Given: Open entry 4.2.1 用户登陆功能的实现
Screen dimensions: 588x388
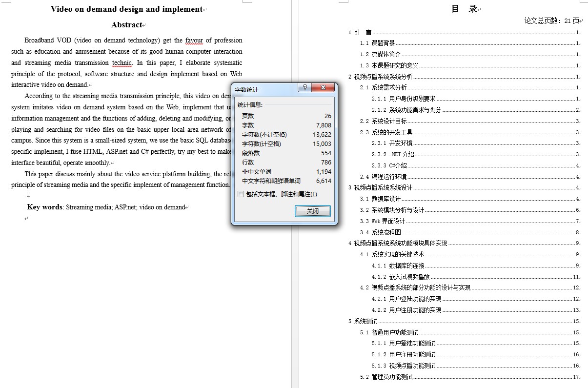Looking at the screenshot, I should coord(476,299).
